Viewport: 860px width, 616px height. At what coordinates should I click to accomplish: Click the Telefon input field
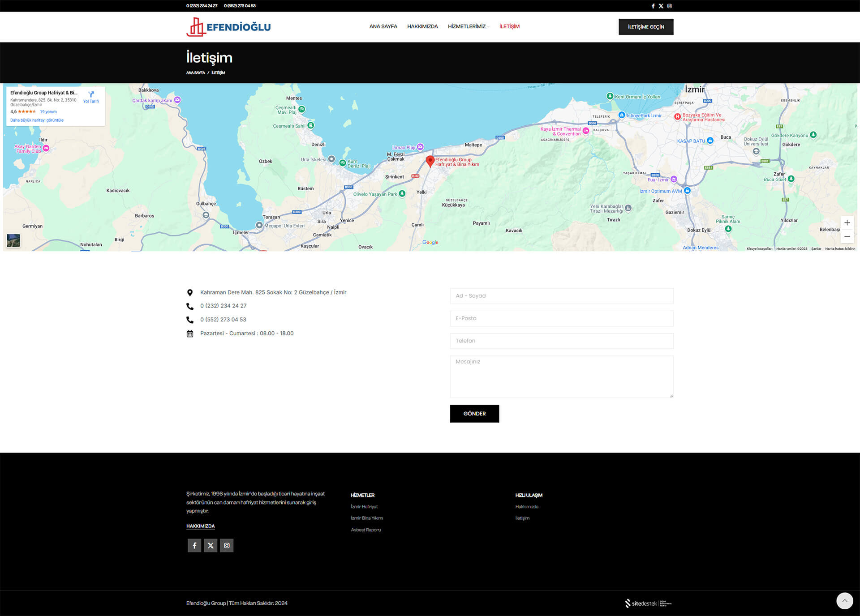(561, 341)
